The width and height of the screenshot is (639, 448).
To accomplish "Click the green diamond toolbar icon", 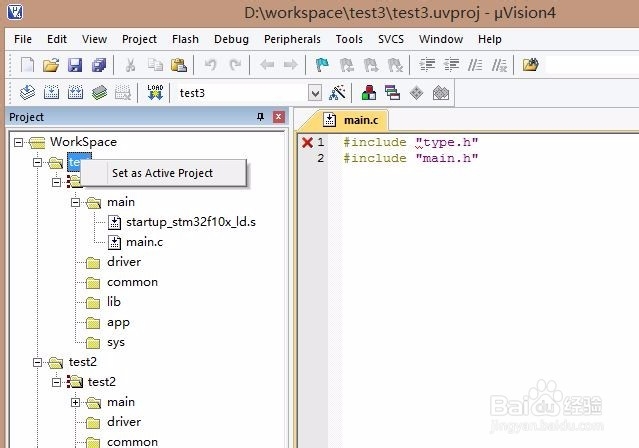I will pyautogui.click(x=416, y=93).
